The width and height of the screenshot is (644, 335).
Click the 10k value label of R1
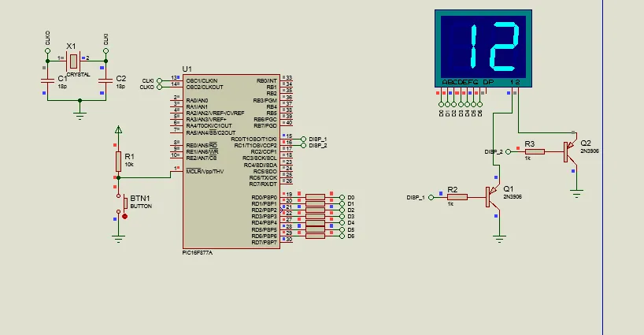pyautogui.click(x=129, y=165)
